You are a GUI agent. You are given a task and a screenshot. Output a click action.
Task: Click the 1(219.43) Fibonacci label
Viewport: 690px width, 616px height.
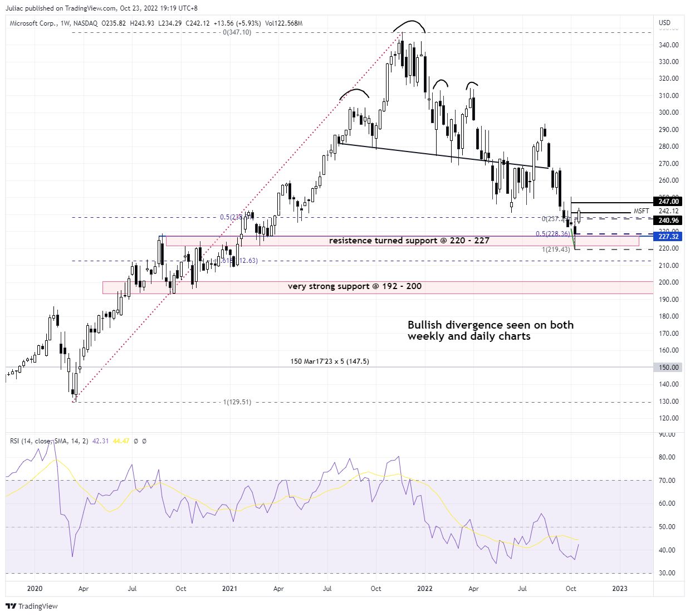point(556,250)
